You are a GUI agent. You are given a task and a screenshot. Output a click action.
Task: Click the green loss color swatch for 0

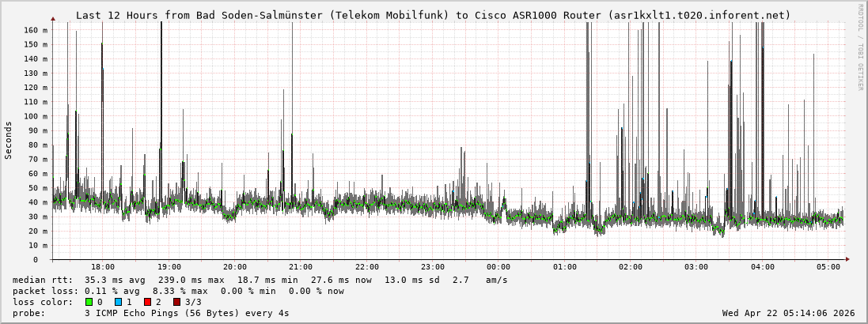tap(89, 302)
